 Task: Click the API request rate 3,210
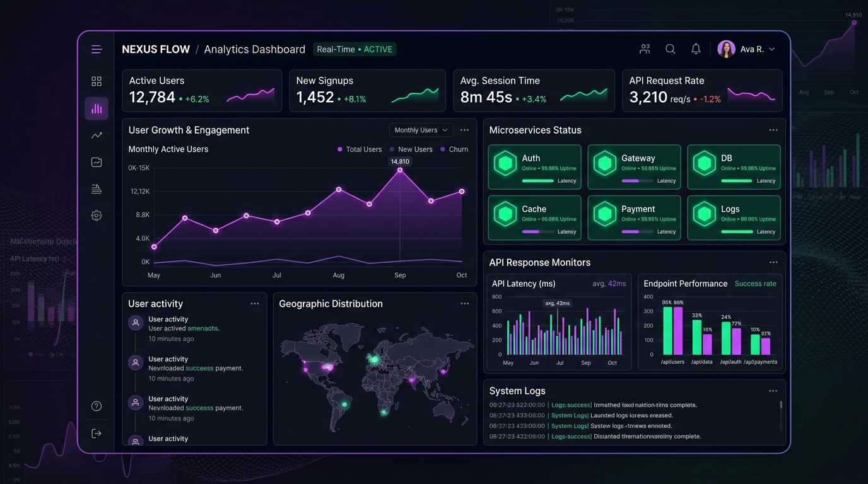pos(648,97)
